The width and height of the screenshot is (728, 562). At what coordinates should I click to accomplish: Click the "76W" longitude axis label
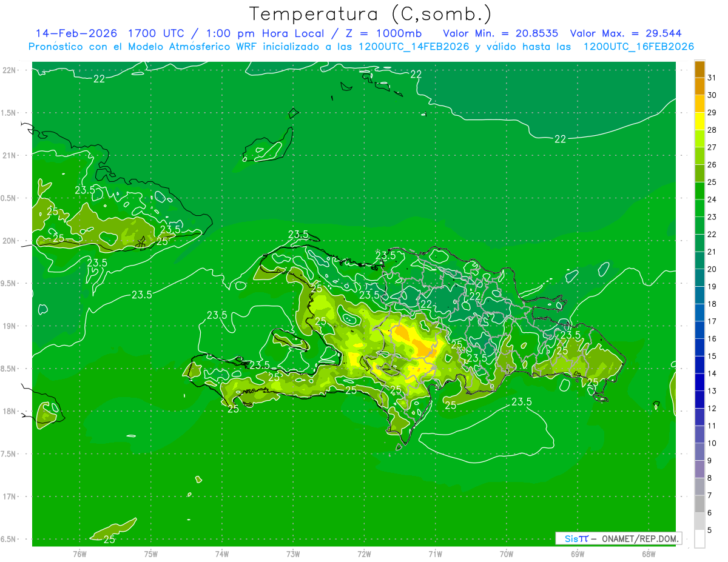click(79, 554)
